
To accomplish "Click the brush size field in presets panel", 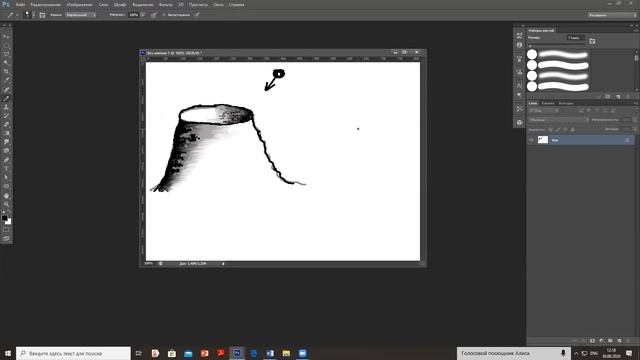I will 576,38.
